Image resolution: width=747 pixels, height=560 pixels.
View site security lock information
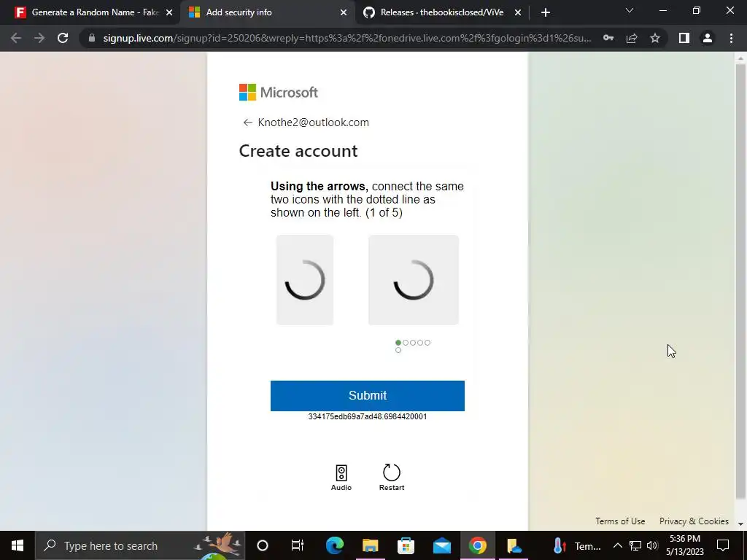tap(91, 38)
